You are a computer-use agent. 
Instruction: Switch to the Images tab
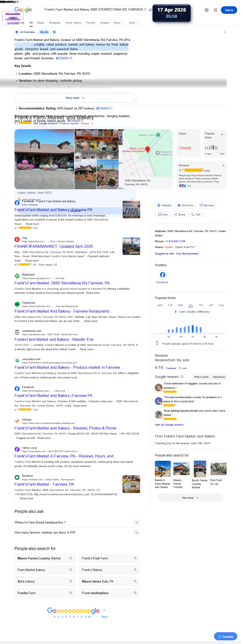(104, 23)
